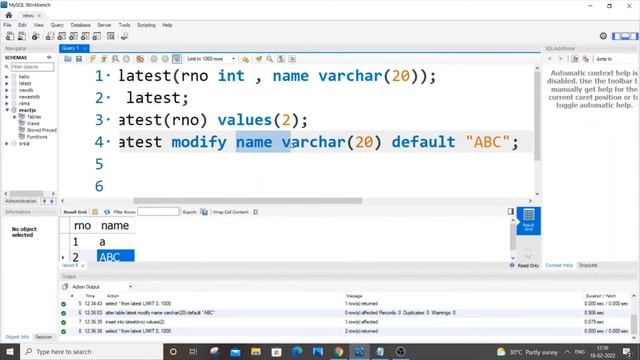Execute the statement under the cursor icon

[x=104, y=59]
